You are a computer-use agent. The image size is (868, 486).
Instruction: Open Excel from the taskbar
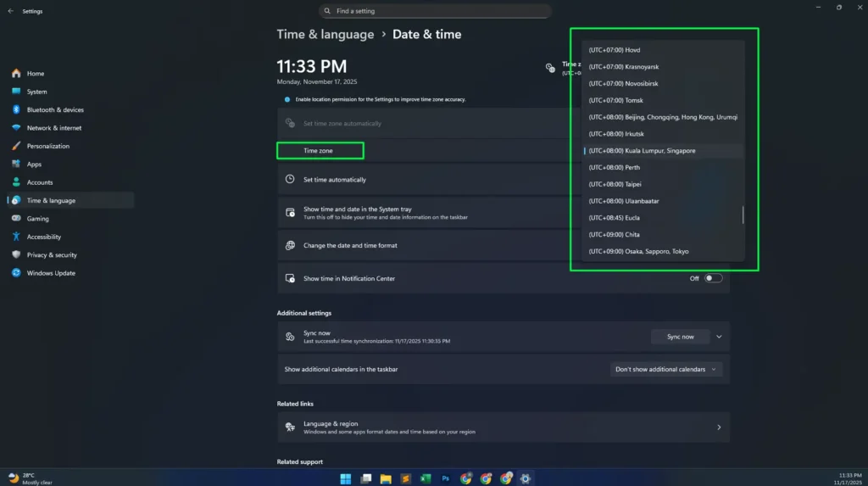[426, 479]
